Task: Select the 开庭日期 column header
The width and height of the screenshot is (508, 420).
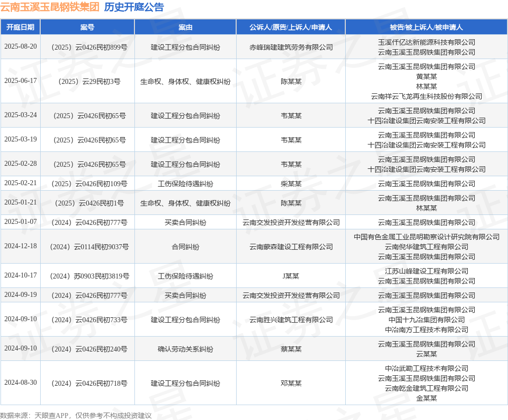Action: (20, 27)
